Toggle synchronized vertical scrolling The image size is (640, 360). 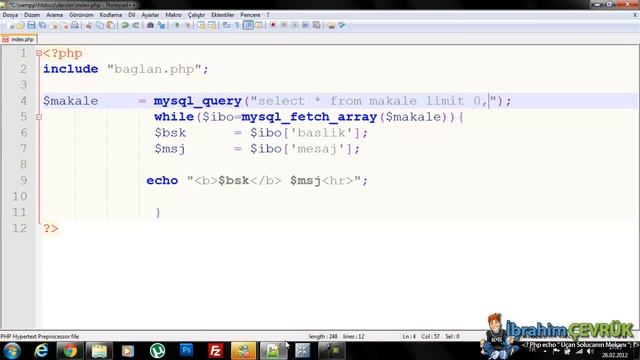pyautogui.click(x=201, y=25)
